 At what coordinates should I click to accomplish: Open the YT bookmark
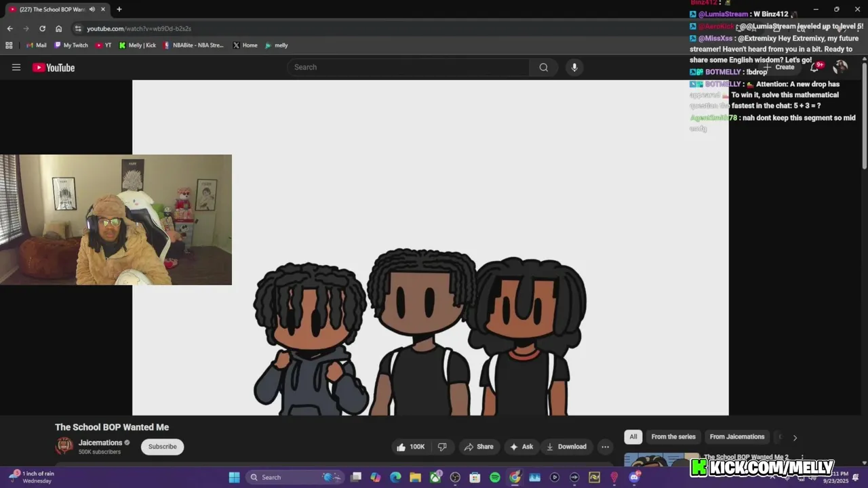[103, 45]
